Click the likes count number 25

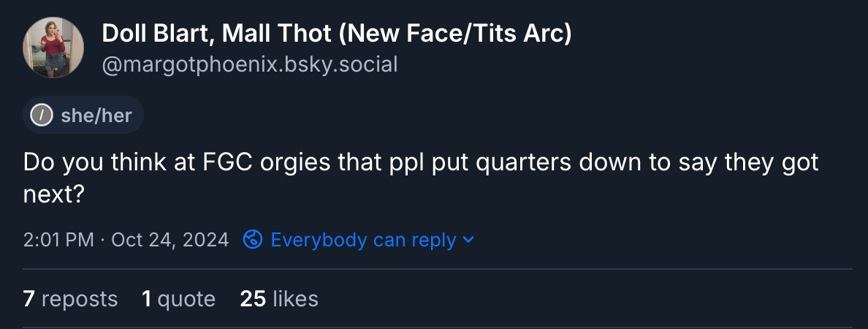coord(253,298)
